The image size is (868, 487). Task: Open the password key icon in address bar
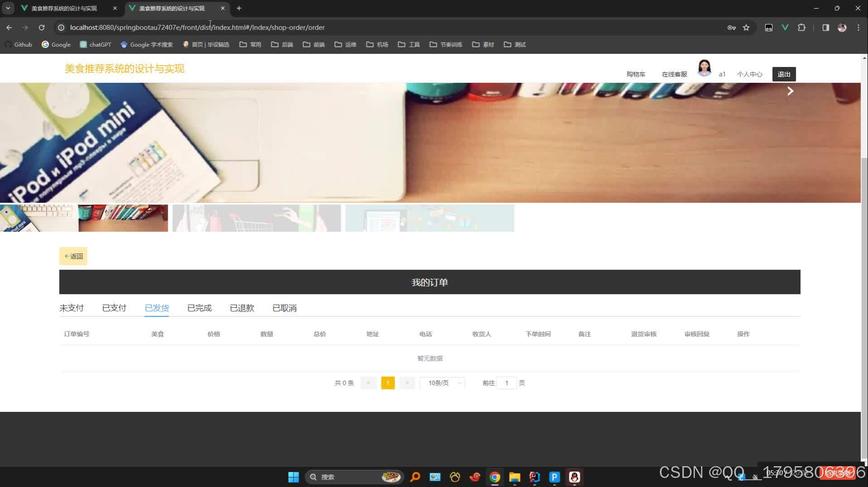tap(731, 28)
